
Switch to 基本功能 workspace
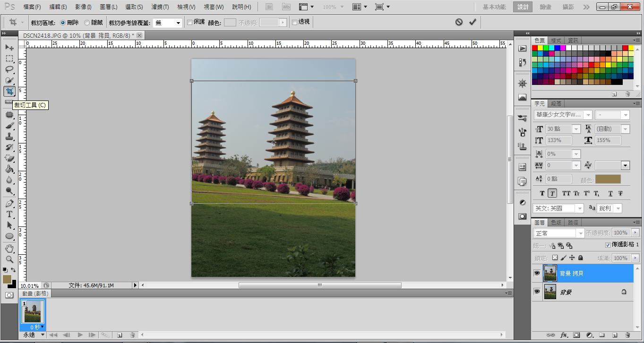pos(494,7)
